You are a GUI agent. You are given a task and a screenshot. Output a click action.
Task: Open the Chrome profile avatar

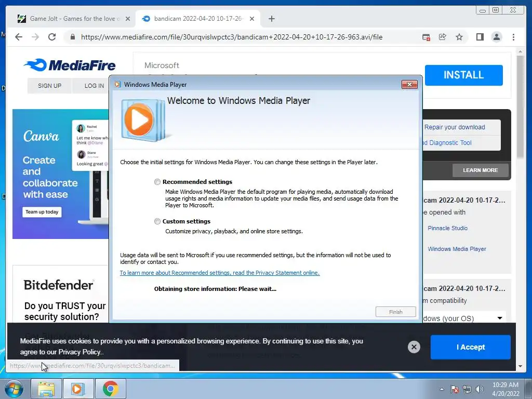[x=497, y=37]
